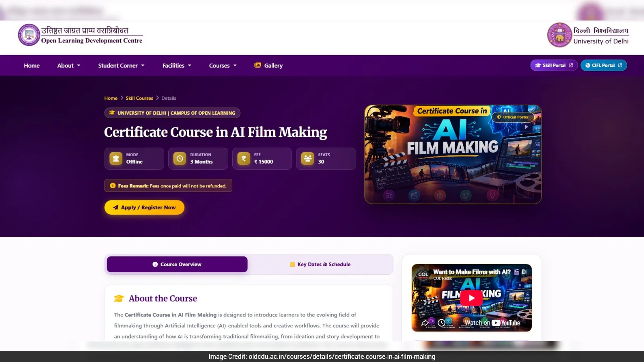The image size is (644, 362).
Task: Click the Duration clock icon
Action: [x=180, y=158]
